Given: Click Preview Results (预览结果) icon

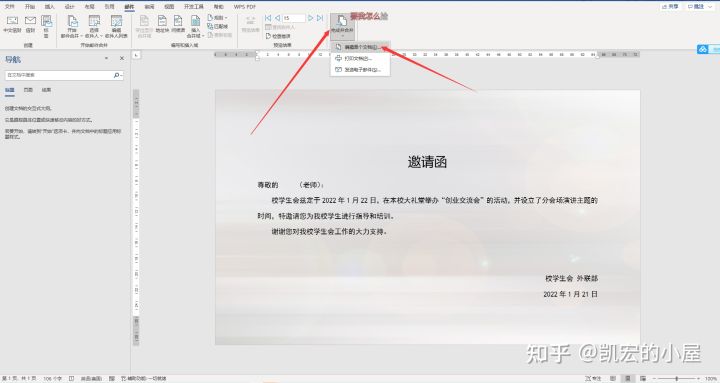Looking at the screenshot, I should (x=250, y=24).
